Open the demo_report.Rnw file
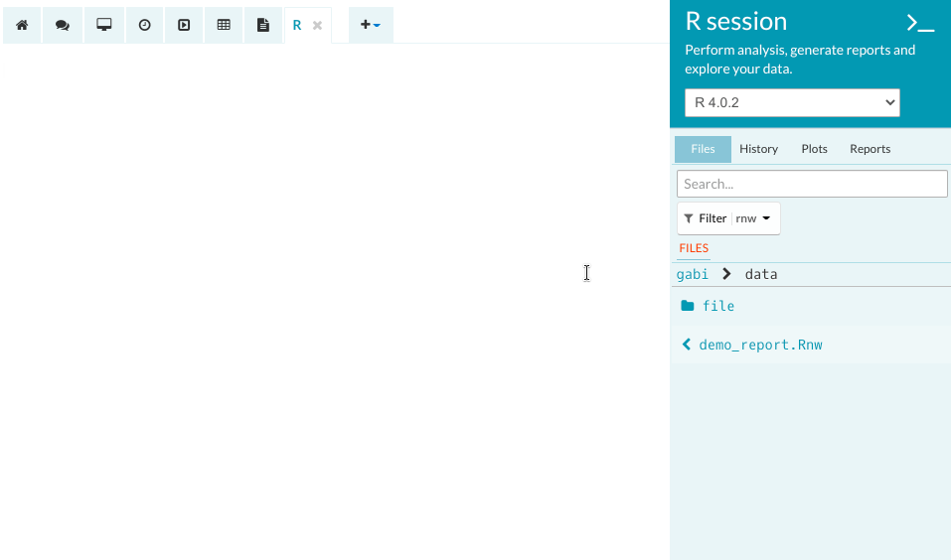Image resolution: width=951 pixels, height=560 pixels. (x=760, y=345)
